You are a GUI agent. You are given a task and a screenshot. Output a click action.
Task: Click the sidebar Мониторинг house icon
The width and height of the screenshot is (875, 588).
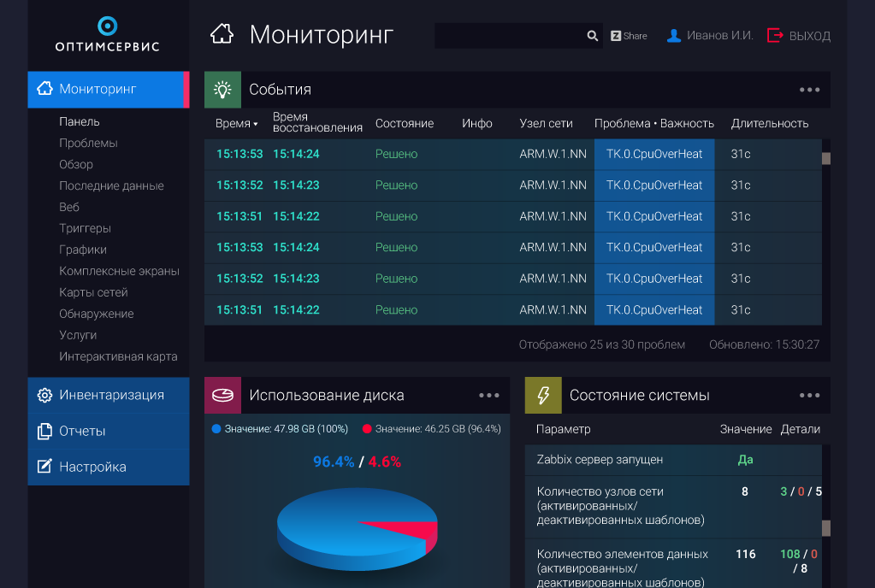click(44, 89)
